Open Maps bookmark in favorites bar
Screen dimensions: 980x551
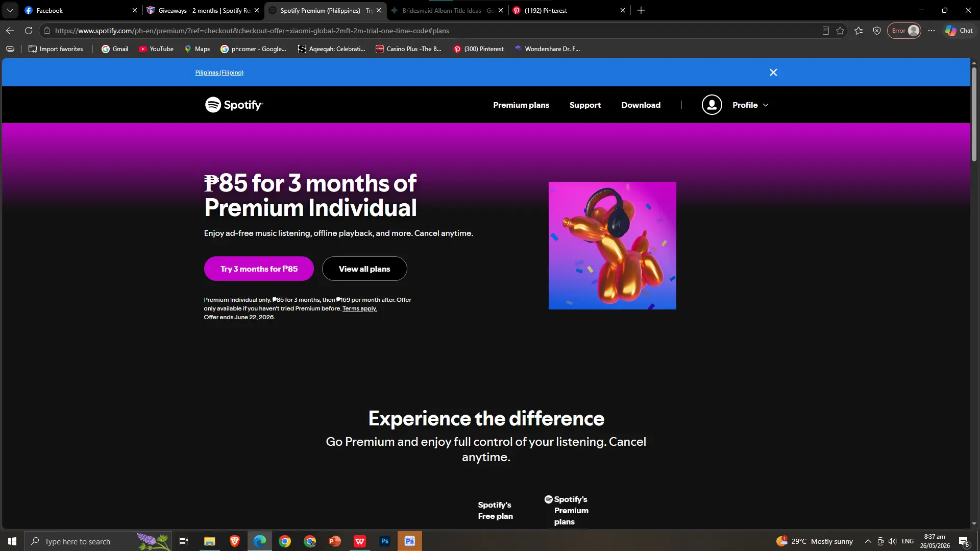[x=197, y=49]
